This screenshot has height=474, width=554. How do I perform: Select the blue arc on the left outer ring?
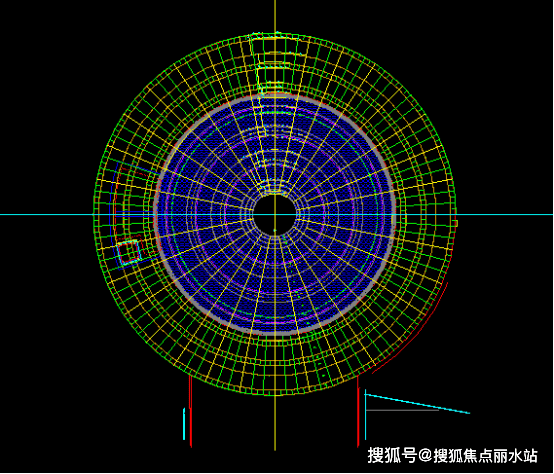[x=114, y=214]
